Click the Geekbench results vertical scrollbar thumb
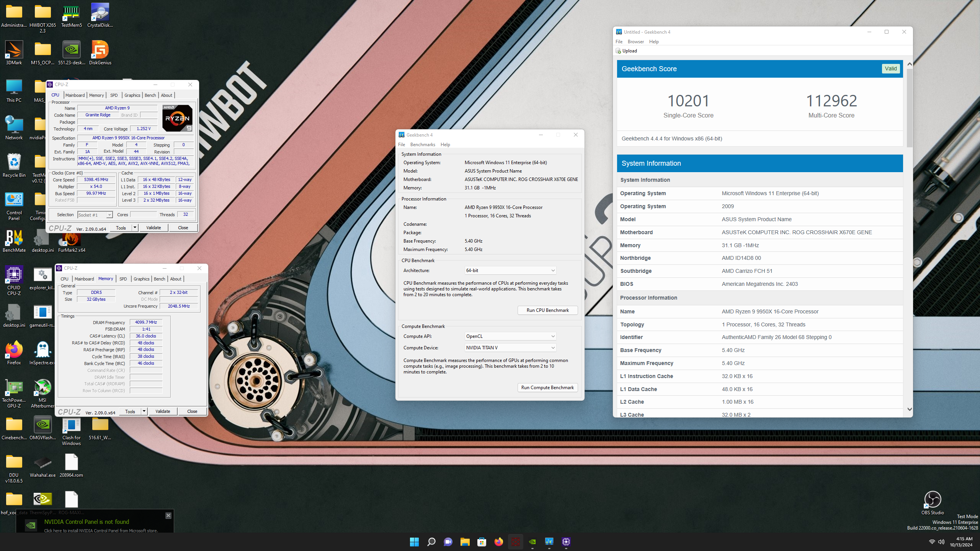Image resolution: width=980 pixels, height=551 pixels. pyautogui.click(x=910, y=108)
